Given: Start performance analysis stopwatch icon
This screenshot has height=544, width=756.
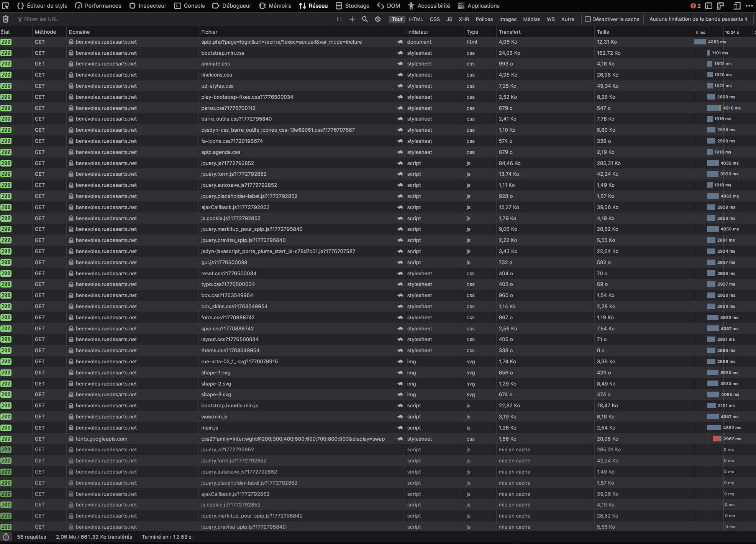Looking at the screenshot, I should click(x=6, y=537).
